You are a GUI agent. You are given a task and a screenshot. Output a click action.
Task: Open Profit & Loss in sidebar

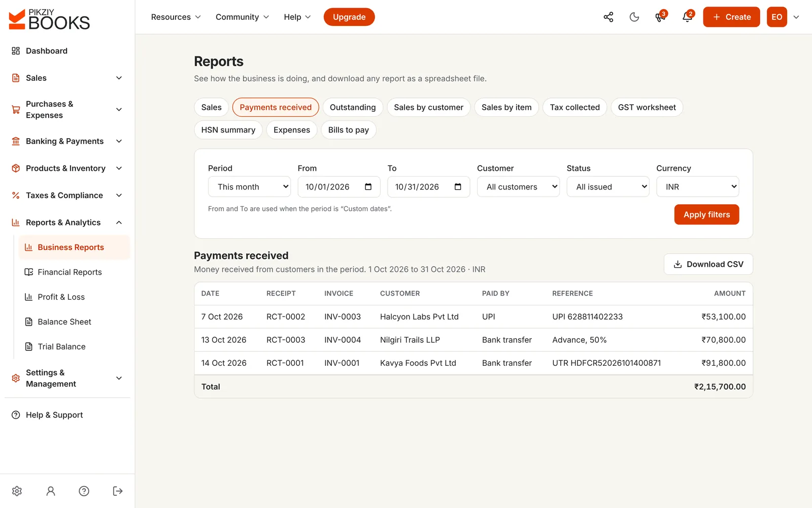[74, 297]
